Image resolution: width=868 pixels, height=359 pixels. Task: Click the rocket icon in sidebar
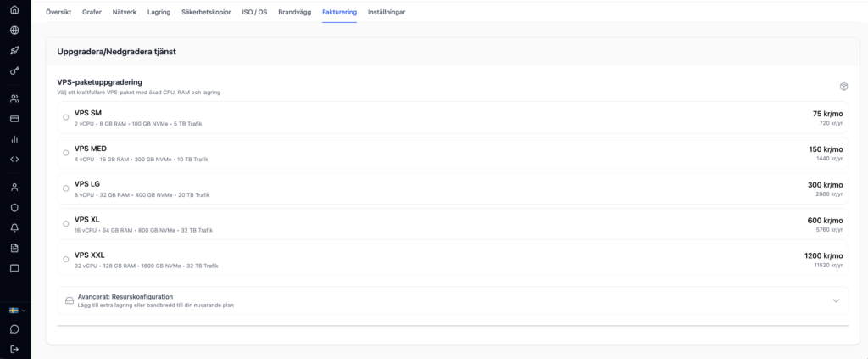(14, 50)
